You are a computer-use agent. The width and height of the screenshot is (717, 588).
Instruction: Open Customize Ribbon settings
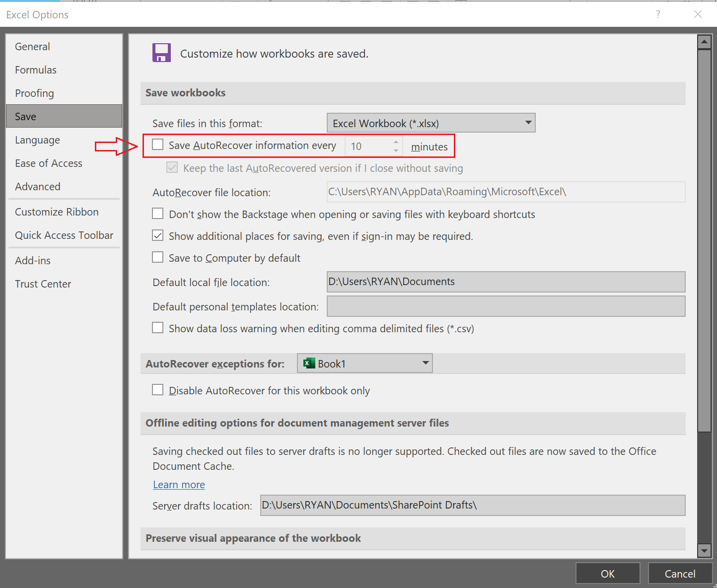64,212
